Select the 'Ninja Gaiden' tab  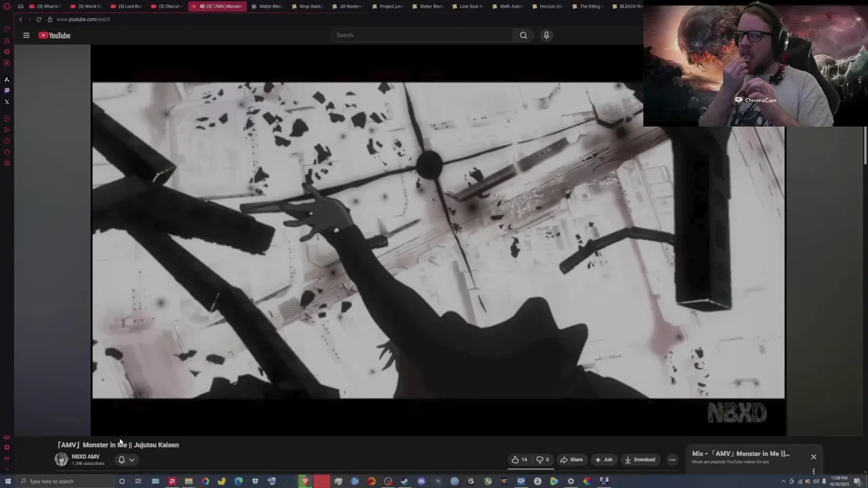(307, 6)
